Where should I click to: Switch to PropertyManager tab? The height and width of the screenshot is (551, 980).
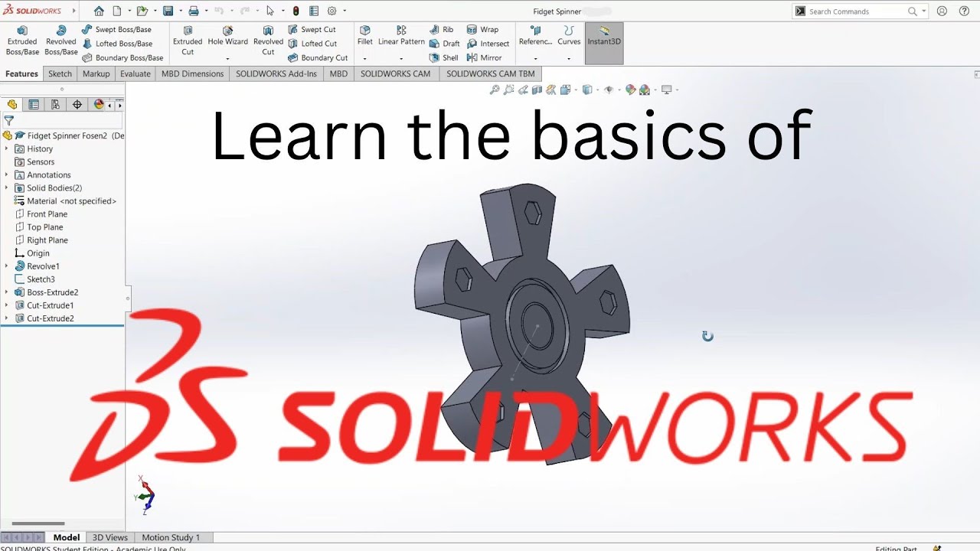[x=34, y=104]
